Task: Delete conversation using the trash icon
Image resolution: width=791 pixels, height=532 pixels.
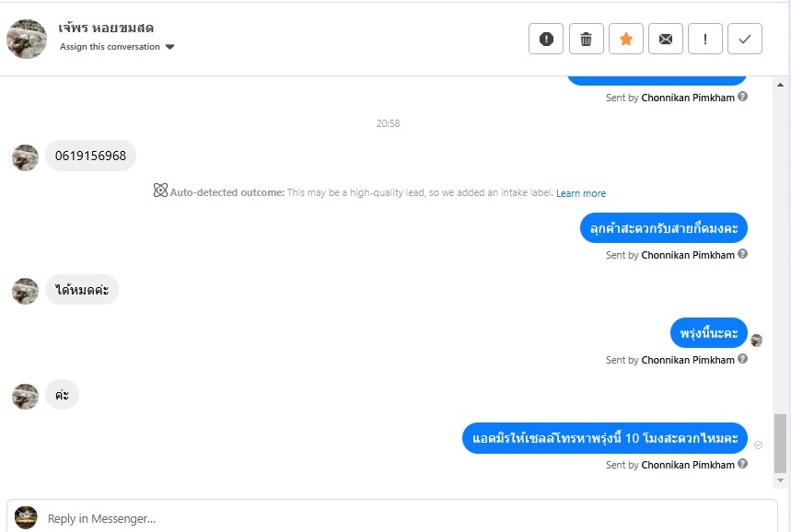Action: point(586,39)
